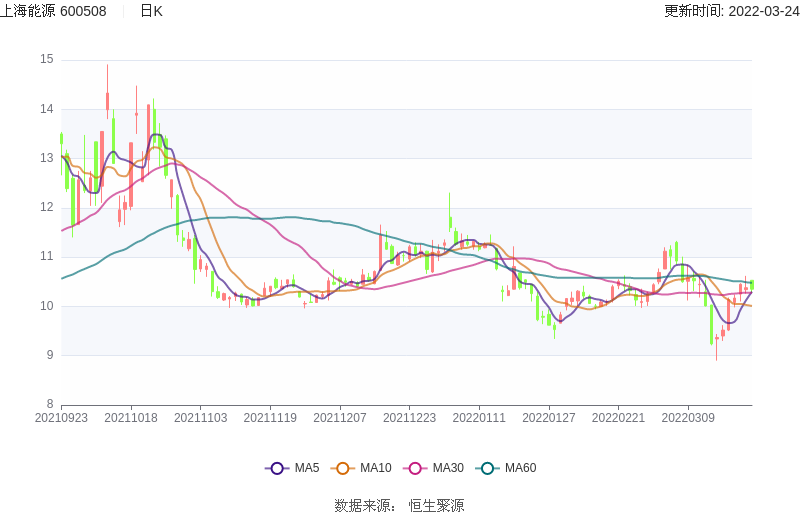Click the 8 price axis label
The height and width of the screenshot is (517, 800).
(x=50, y=404)
